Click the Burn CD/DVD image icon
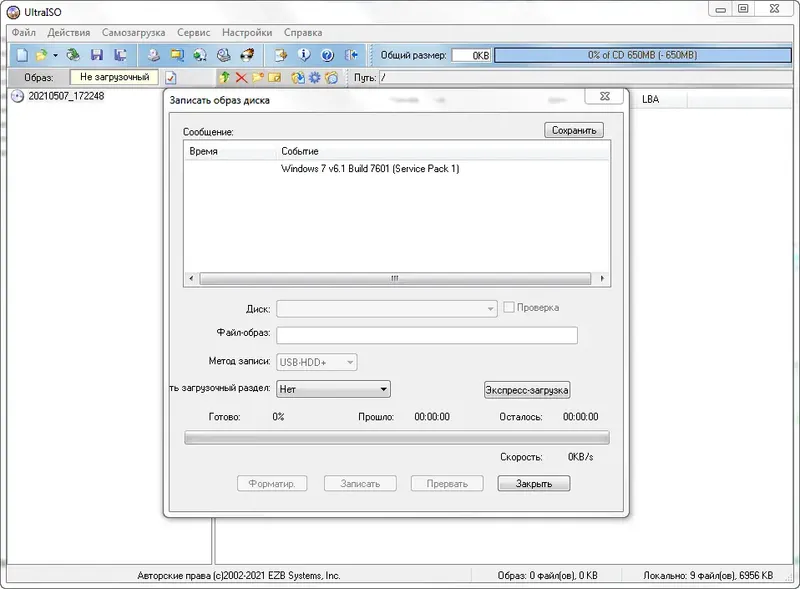800x589 pixels. (247, 55)
